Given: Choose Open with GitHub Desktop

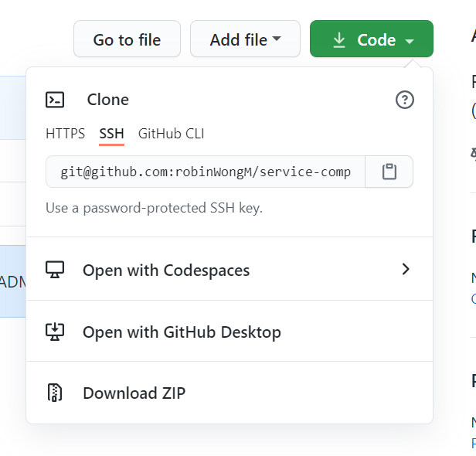Looking at the screenshot, I should click(x=182, y=332).
